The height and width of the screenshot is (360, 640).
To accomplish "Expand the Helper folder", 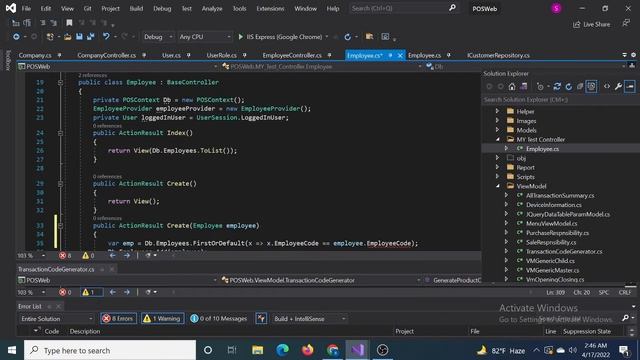I will [x=497, y=111].
